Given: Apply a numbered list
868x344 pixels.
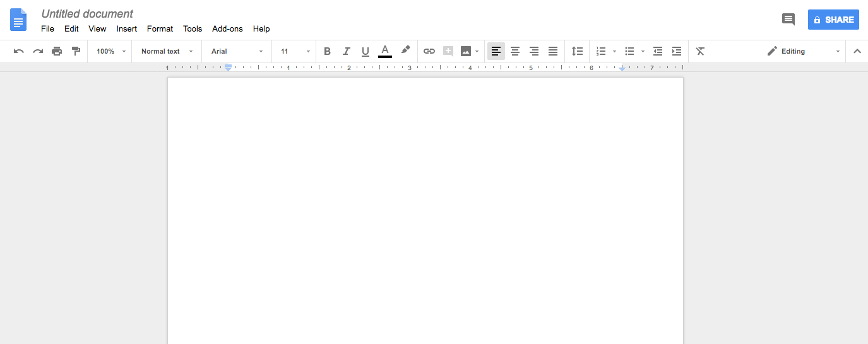Looking at the screenshot, I should point(601,51).
